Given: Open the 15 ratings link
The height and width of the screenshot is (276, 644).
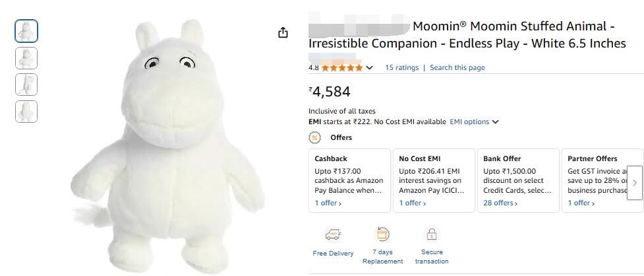Looking at the screenshot, I should tap(401, 67).
